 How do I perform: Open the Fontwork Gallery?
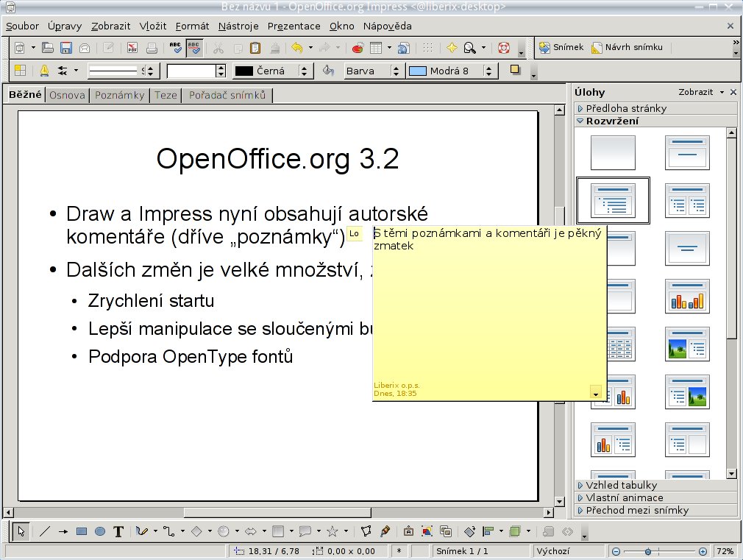(408, 531)
